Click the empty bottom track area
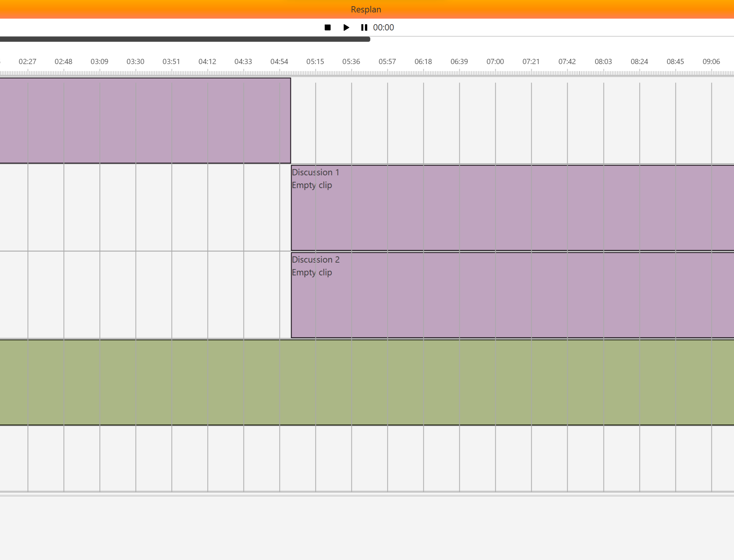This screenshot has height=560, width=734. click(367, 458)
